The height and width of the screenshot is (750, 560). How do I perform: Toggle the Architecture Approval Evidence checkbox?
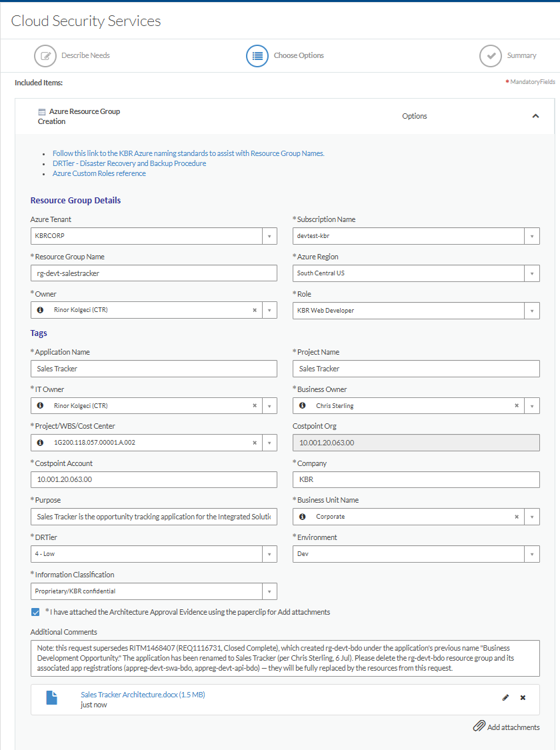pos(35,612)
